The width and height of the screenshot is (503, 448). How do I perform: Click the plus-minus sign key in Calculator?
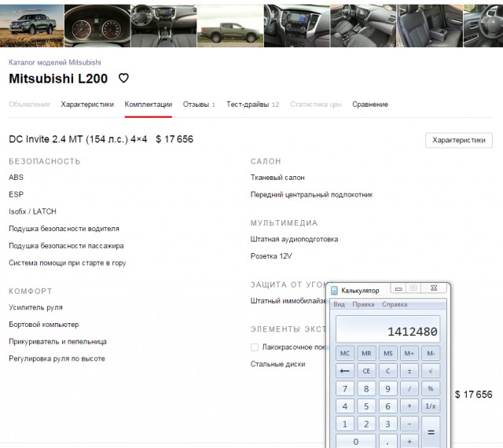409,371
